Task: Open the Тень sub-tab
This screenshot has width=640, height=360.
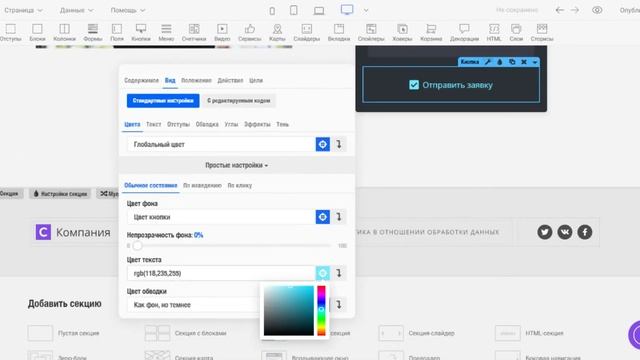Action: [282, 124]
